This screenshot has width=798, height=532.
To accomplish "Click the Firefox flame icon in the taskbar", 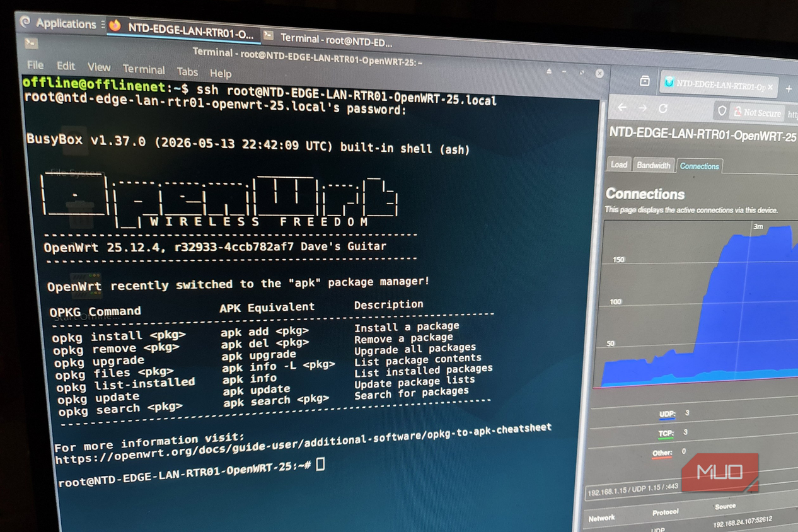I will pyautogui.click(x=115, y=25).
